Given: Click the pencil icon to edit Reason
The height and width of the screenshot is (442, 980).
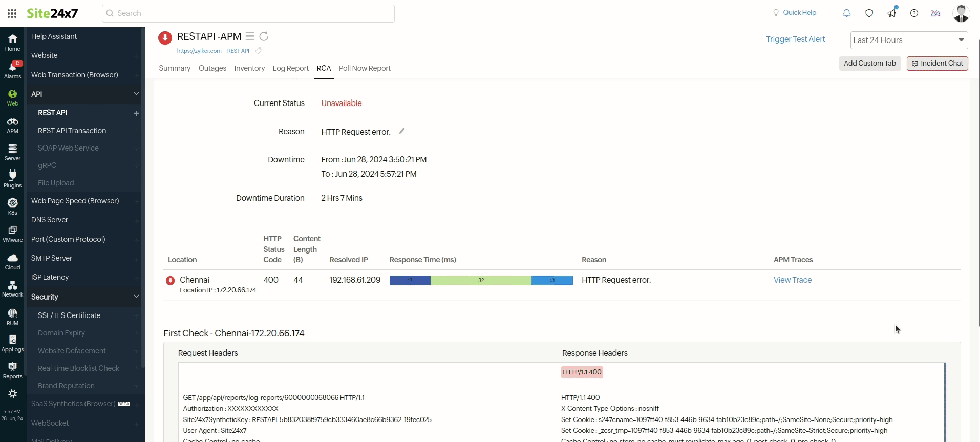Looking at the screenshot, I should pyautogui.click(x=402, y=131).
